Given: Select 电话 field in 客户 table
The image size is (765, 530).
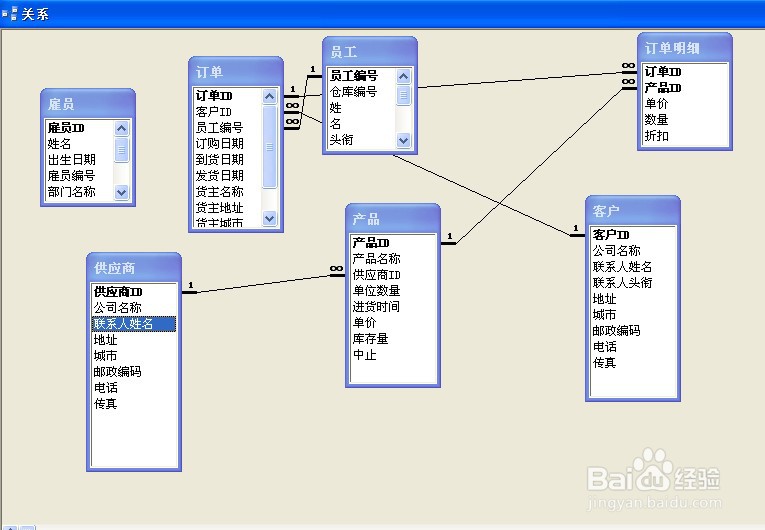Looking at the screenshot, I should (633, 347).
